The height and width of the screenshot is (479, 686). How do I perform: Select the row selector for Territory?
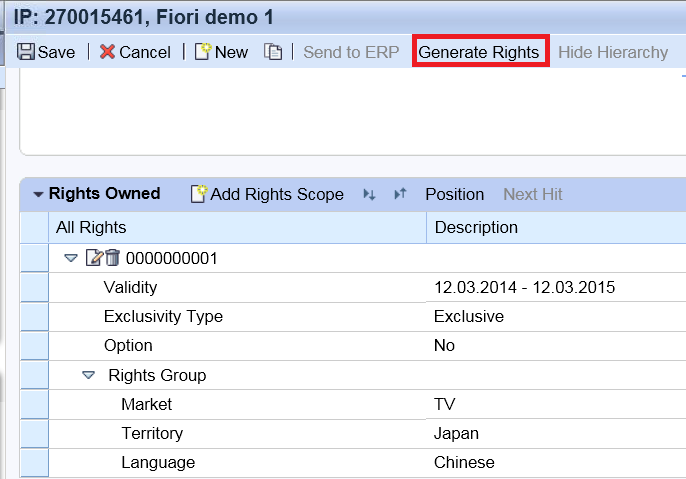35,434
